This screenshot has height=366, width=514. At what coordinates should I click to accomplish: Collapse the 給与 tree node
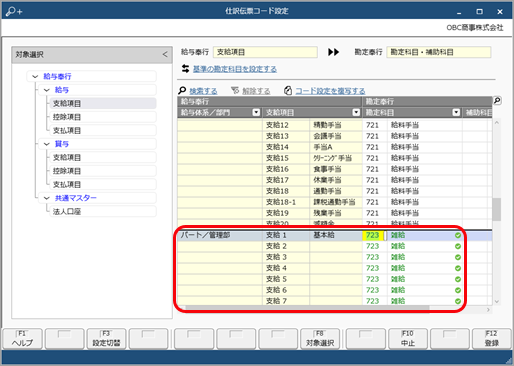coord(47,90)
